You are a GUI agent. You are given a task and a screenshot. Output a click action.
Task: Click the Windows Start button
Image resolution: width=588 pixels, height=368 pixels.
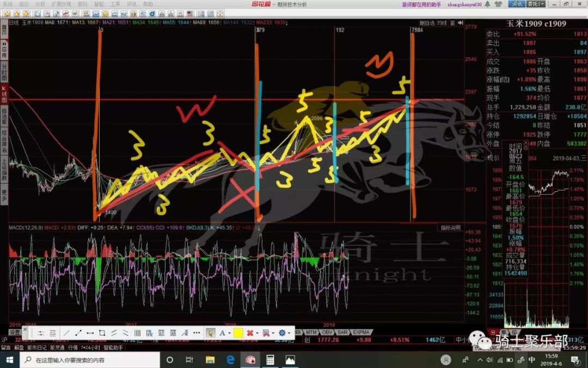(x=9, y=360)
